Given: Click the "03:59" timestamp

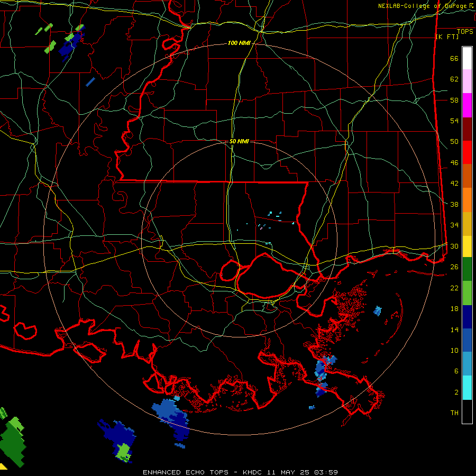Looking at the screenshot, I should [x=326, y=472].
